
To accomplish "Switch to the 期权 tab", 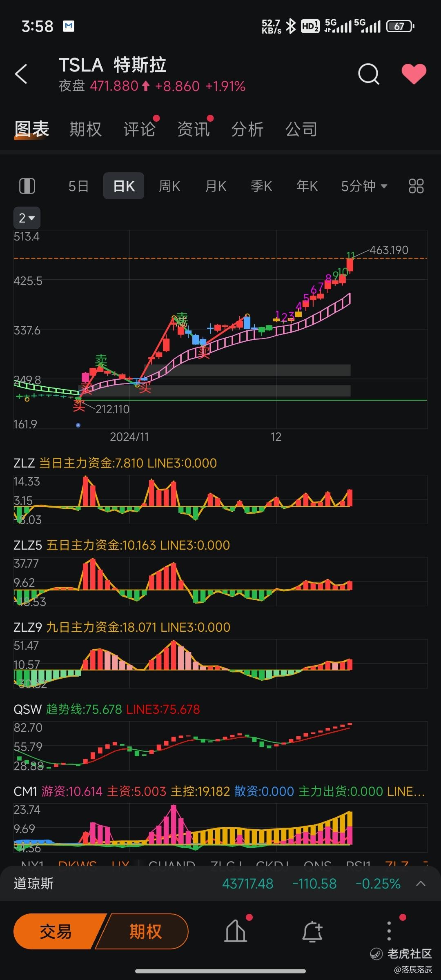I will point(85,129).
